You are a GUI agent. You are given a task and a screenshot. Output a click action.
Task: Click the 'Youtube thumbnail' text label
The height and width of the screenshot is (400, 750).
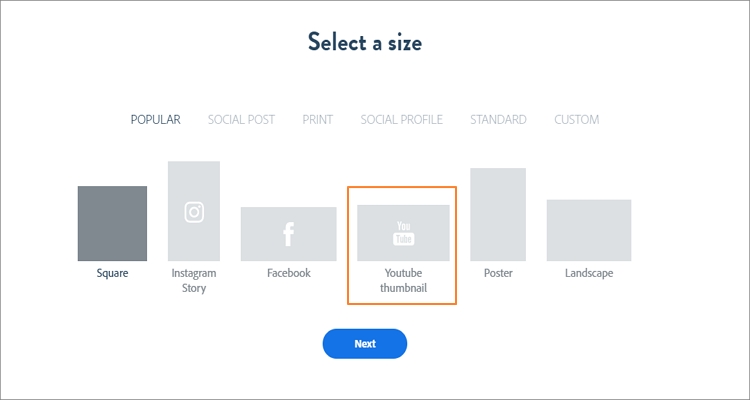point(403,280)
